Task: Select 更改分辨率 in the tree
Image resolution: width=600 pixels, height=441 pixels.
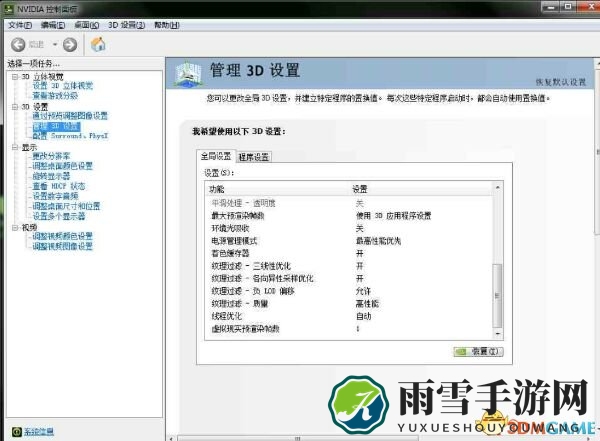Action: pos(51,156)
